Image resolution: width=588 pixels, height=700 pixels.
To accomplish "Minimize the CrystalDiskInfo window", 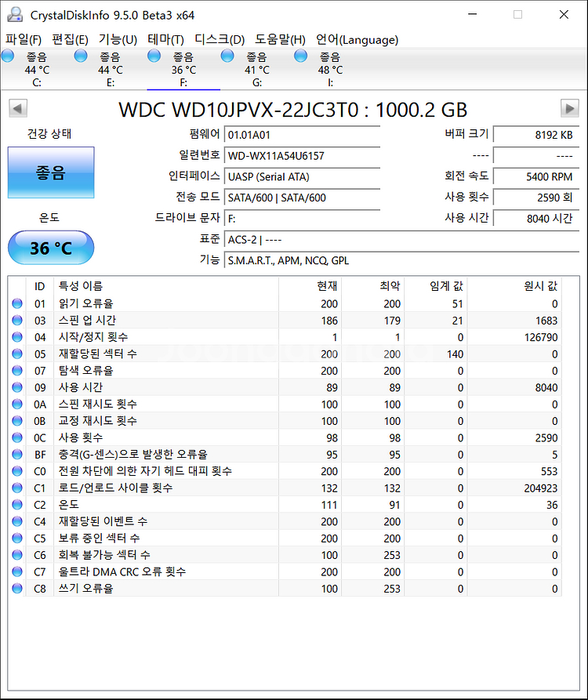I will 473,15.
